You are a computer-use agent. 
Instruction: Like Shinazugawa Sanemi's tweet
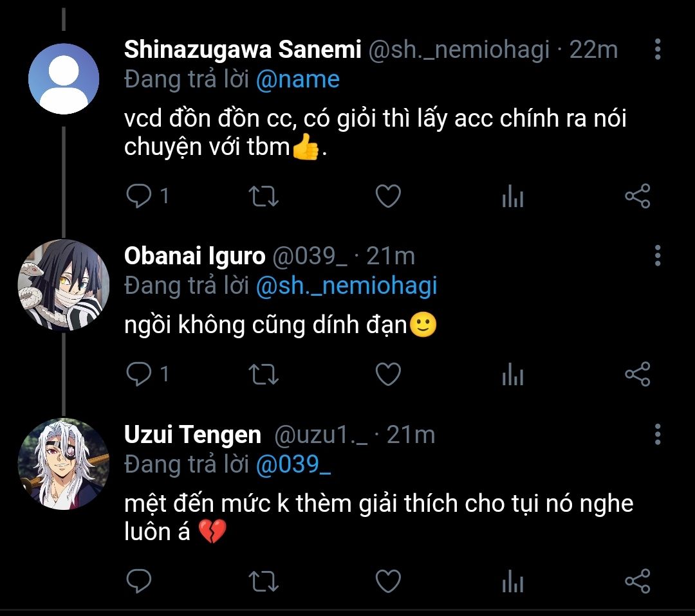point(388,197)
